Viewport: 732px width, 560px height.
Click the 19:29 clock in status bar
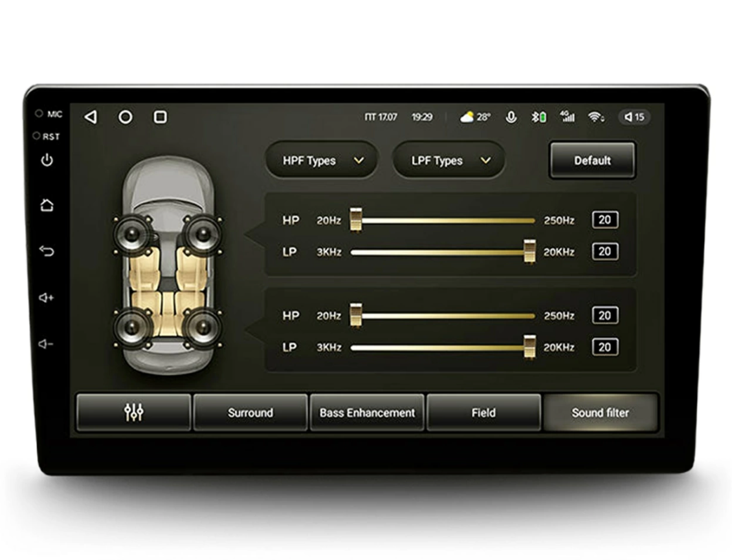pyautogui.click(x=422, y=117)
